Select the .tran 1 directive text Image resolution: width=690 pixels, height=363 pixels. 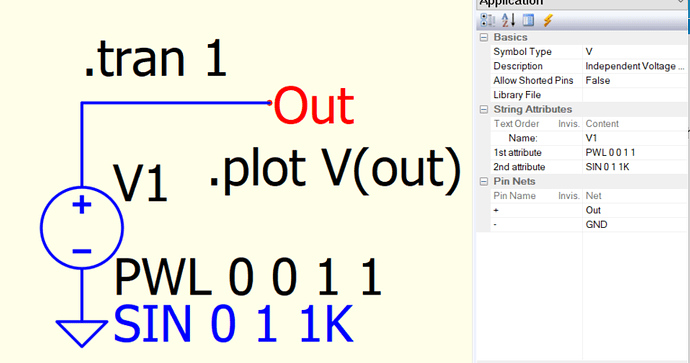[x=155, y=59]
